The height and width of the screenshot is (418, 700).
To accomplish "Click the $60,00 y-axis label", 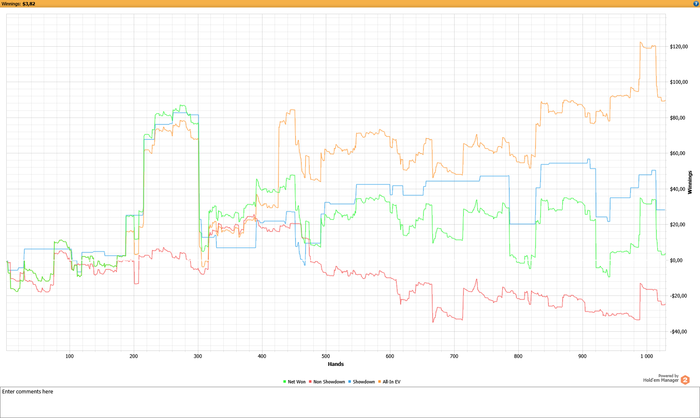I will point(678,154).
